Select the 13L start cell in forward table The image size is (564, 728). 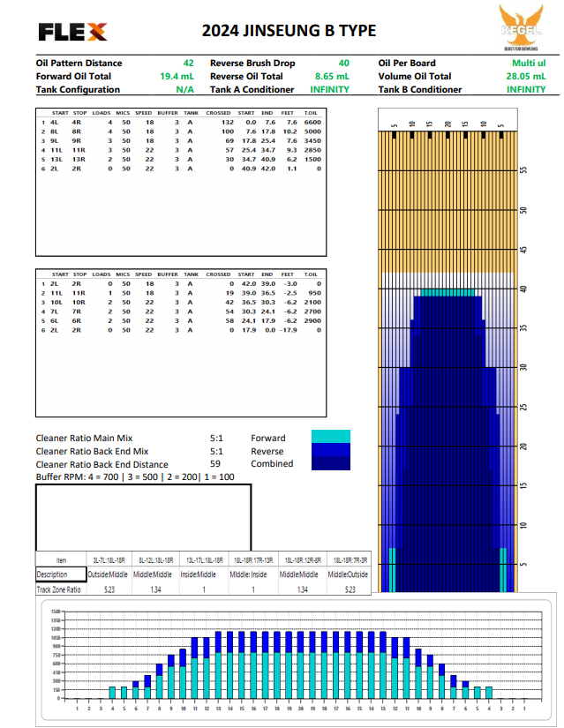(x=56, y=159)
